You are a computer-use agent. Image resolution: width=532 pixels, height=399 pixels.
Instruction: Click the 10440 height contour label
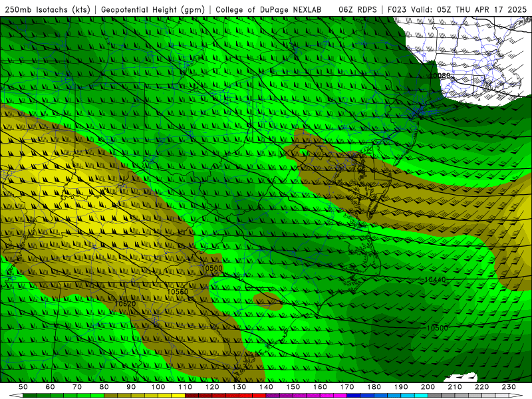coord(435,279)
